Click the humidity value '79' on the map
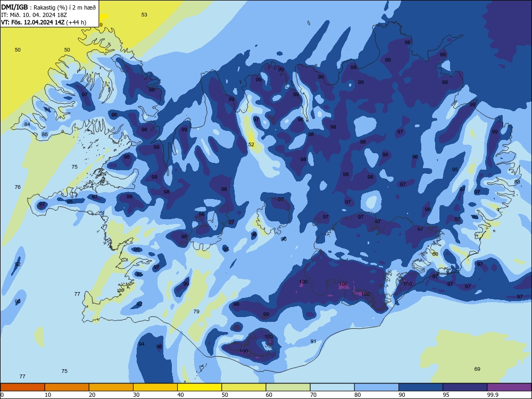Viewport: 532px width, 399px height. point(196,311)
